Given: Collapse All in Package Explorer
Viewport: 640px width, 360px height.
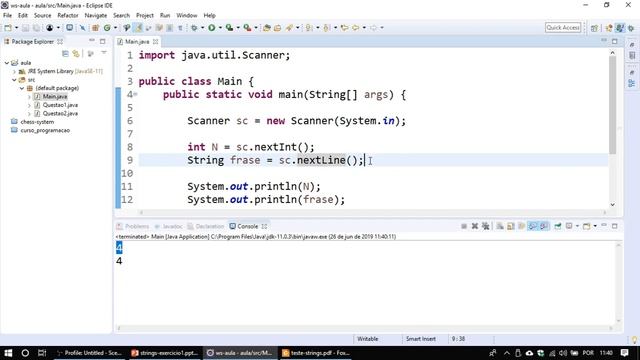Looking at the screenshot, I should pos(65,53).
